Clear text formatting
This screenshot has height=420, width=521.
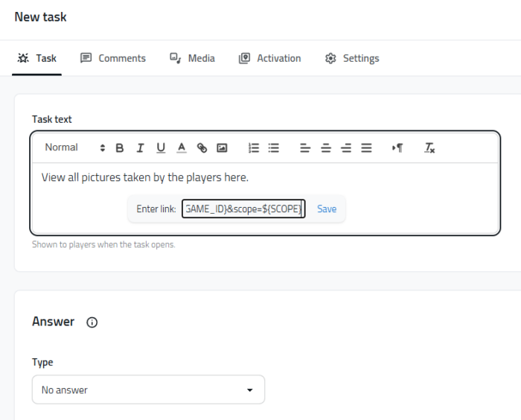tap(429, 148)
